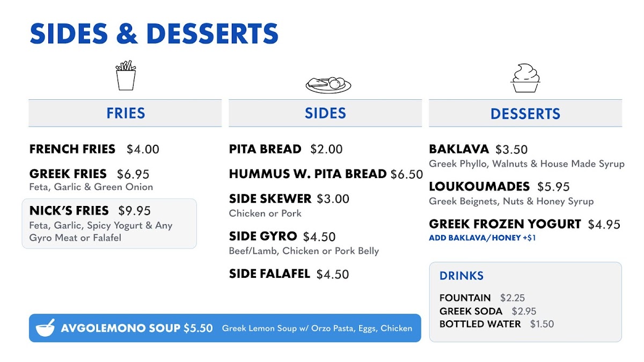Choose the Side Skewer item

[x=289, y=199]
